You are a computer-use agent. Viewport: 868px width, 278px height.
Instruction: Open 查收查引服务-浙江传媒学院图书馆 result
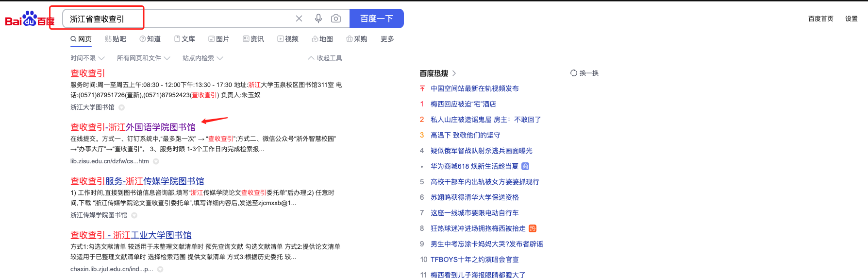(x=137, y=181)
